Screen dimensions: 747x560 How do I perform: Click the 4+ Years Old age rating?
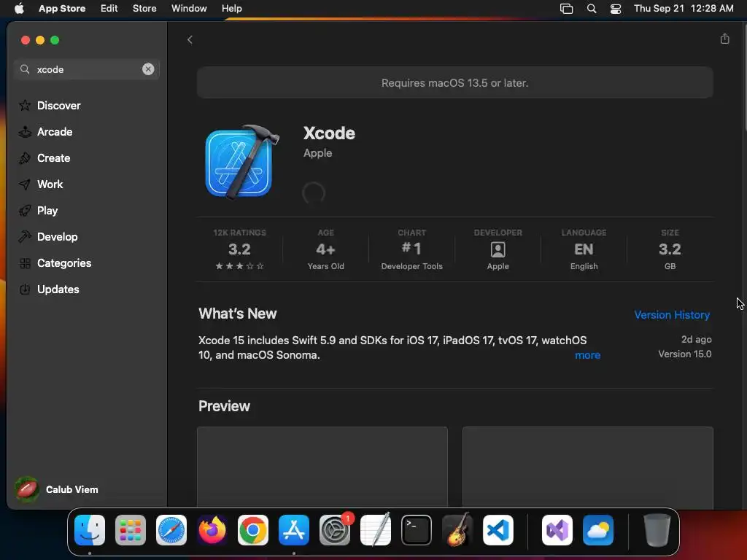point(326,249)
